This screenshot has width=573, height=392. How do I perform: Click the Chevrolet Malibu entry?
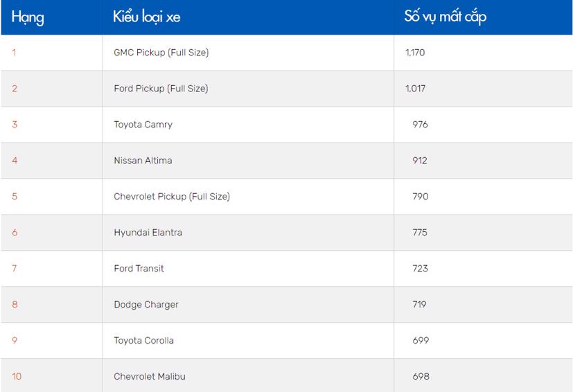coord(150,377)
